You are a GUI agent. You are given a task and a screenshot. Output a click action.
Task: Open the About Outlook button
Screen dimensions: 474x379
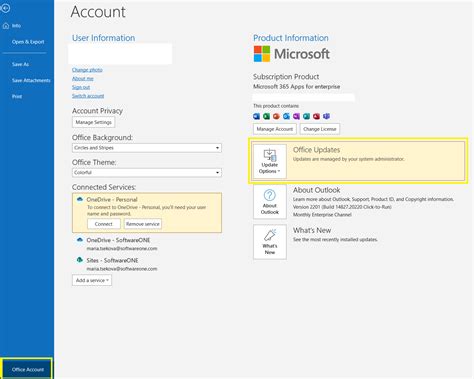tap(270, 202)
